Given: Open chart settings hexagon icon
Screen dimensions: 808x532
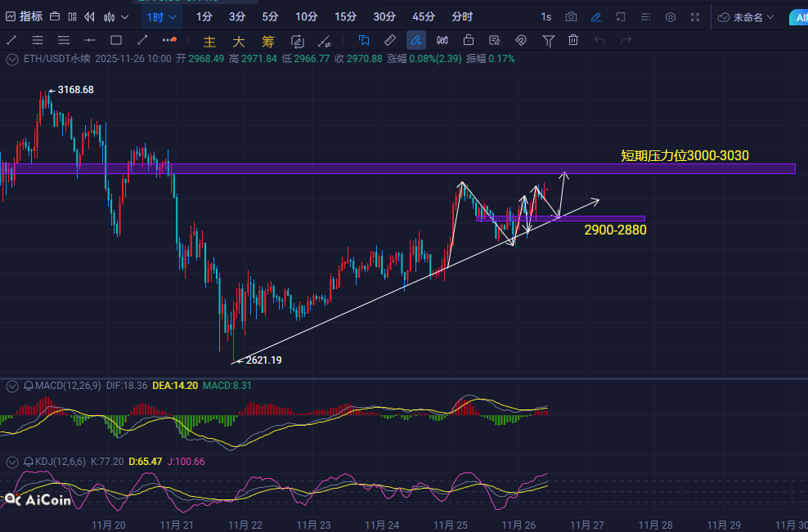Looking at the screenshot, I should 671,16.
